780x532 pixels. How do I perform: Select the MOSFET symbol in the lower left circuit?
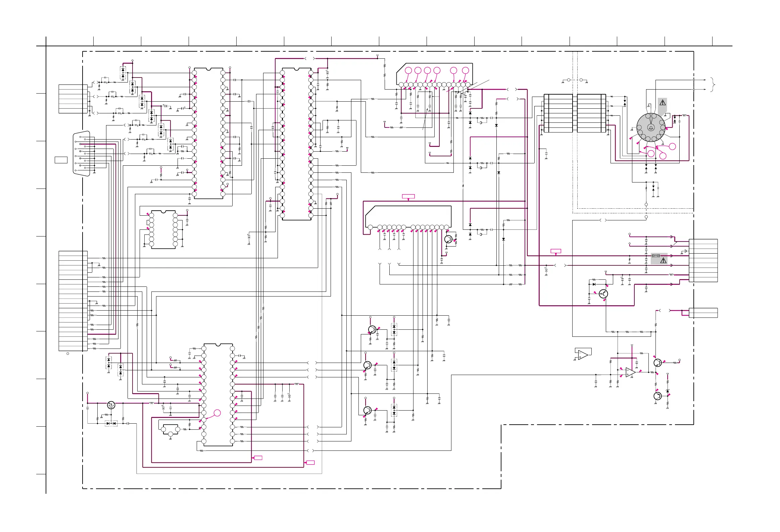[111, 405]
